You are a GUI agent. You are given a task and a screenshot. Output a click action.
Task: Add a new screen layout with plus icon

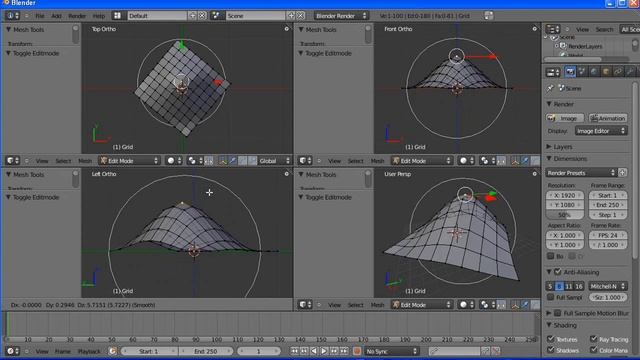pos(193,16)
